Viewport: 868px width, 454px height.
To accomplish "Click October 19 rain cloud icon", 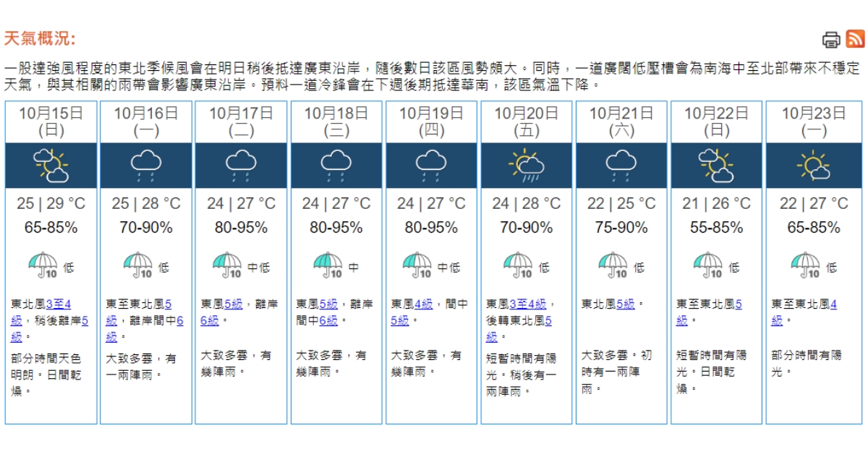I will click(431, 166).
